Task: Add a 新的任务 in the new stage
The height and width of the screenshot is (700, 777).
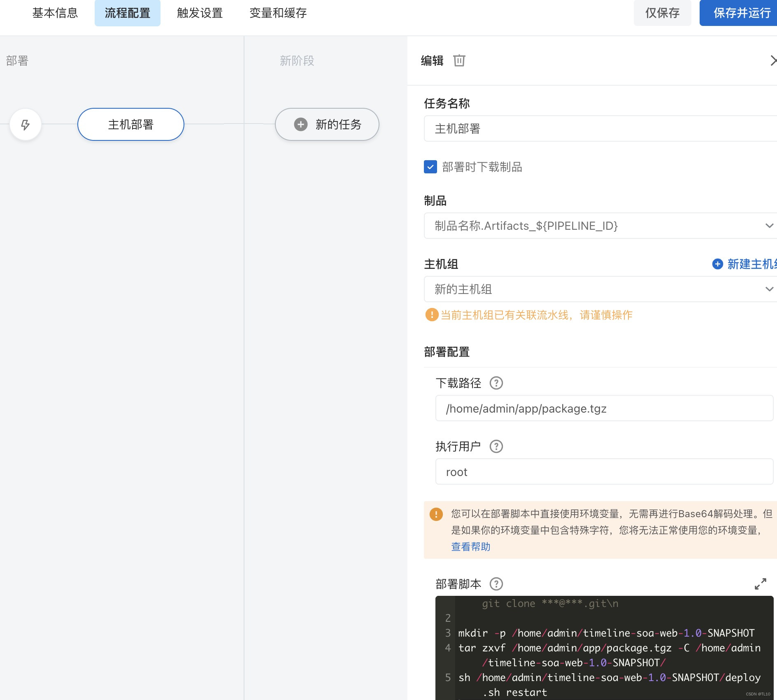Action: pos(327,124)
